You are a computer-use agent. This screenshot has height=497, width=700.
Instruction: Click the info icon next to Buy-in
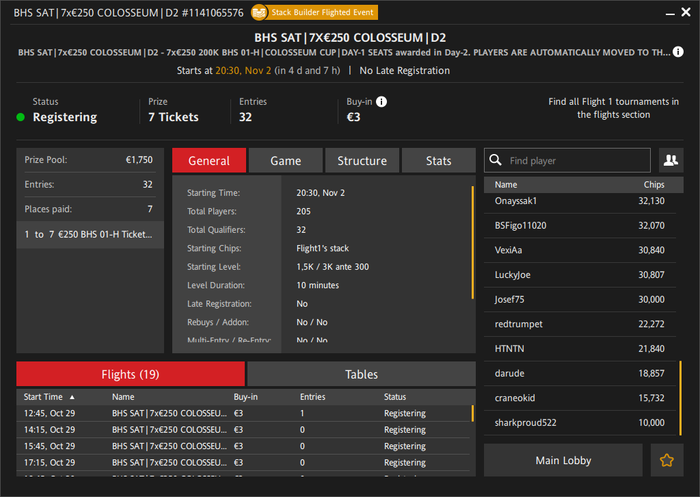(382, 102)
